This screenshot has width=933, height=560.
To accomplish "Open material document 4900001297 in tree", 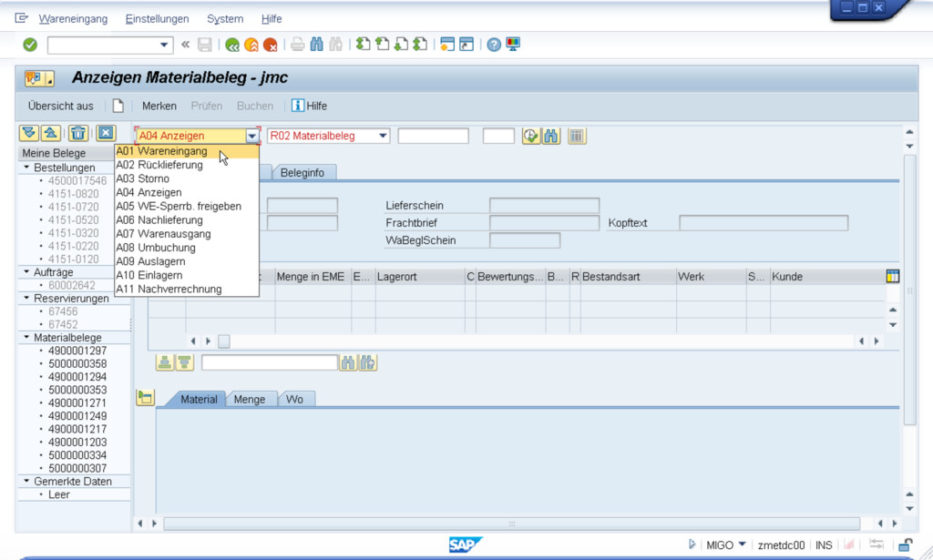I will [77, 351].
